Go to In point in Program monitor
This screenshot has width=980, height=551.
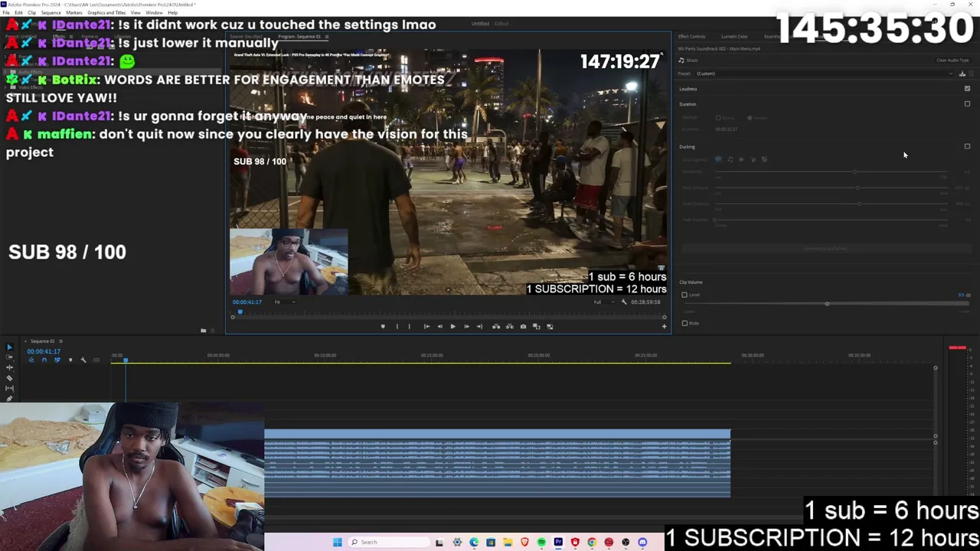click(426, 327)
